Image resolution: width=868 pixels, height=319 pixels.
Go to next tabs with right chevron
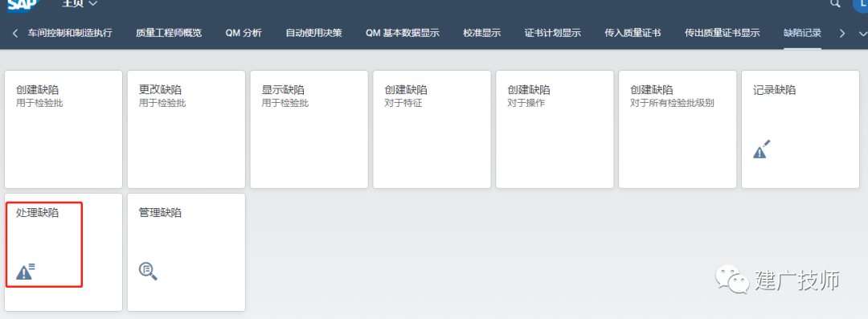tap(842, 33)
